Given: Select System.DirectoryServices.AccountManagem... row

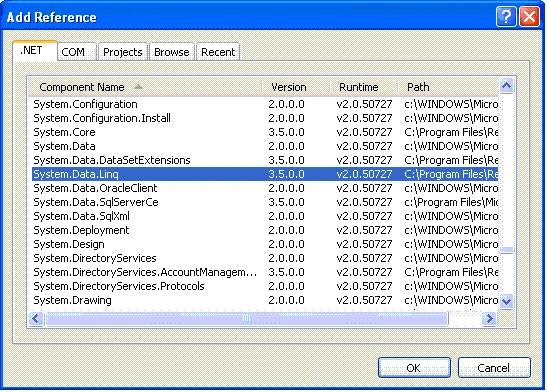Looking at the screenshot, I should point(265,272).
